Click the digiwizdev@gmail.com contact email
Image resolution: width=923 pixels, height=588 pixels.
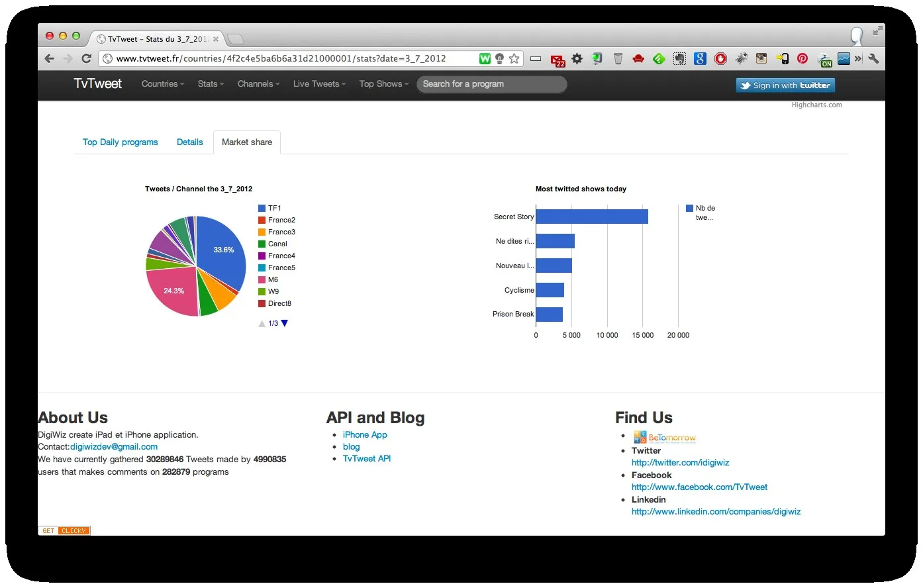coord(114,447)
